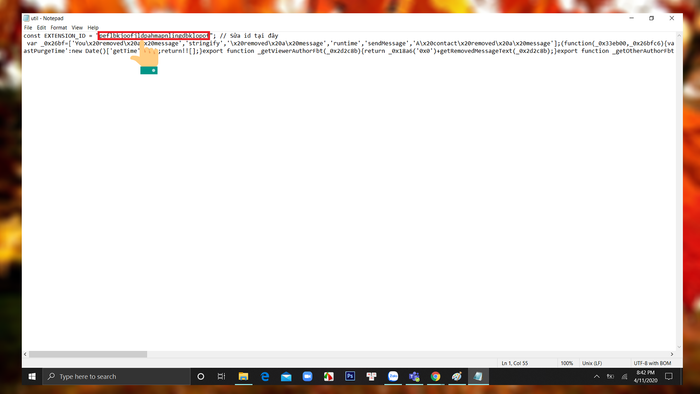Open the Windows Start menu
Viewport: 700px width, 394px height.
(x=32, y=377)
